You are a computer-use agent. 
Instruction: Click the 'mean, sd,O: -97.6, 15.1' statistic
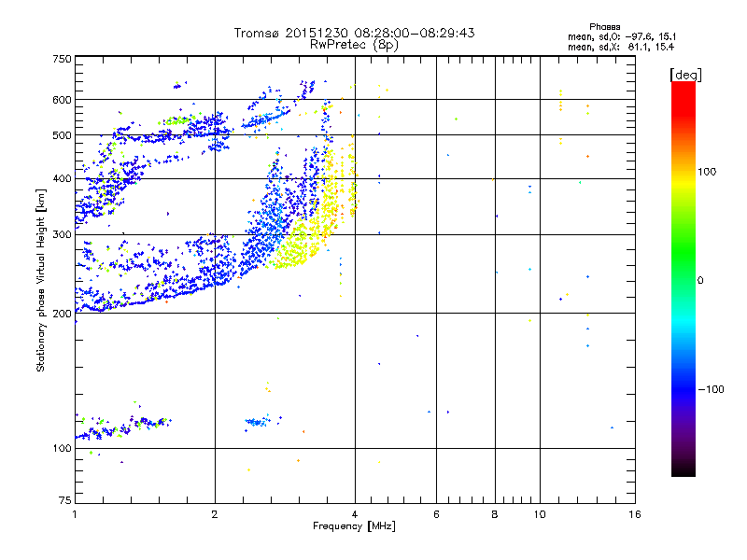click(622, 36)
